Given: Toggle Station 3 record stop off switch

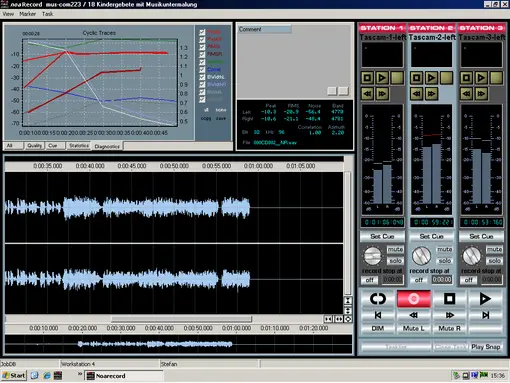Looking at the screenshot, I should (x=469, y=280).
